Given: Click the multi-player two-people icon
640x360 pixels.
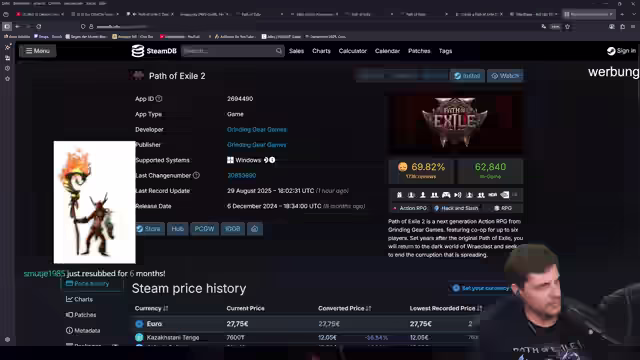Looking at the screenshot, I should pos(434,195).
